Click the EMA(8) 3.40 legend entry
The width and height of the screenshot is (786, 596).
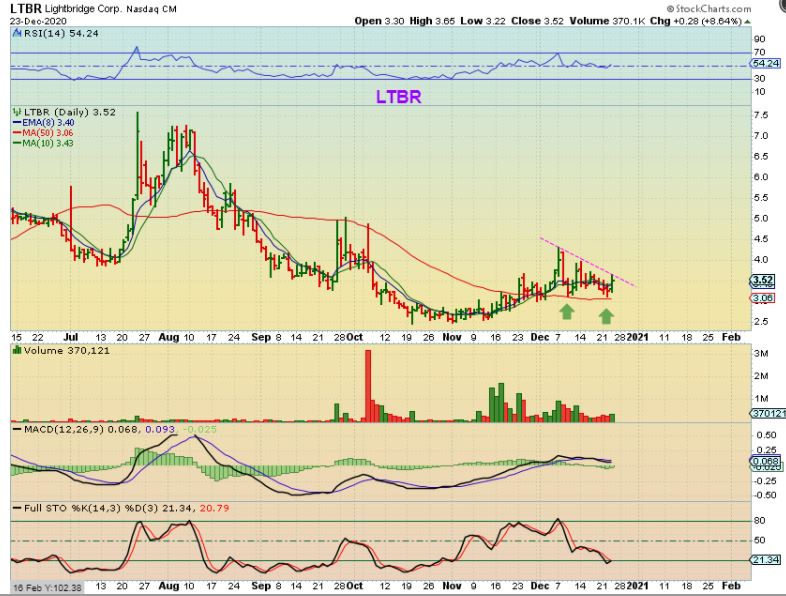[x=48, y=123]
